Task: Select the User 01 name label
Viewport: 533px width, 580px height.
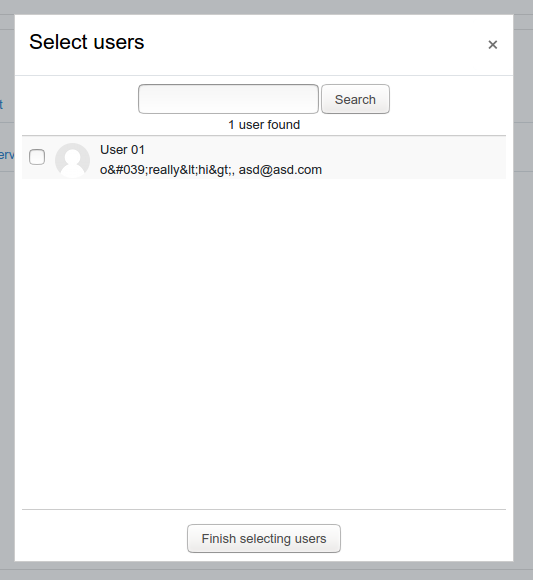Action: click(122, 150)
